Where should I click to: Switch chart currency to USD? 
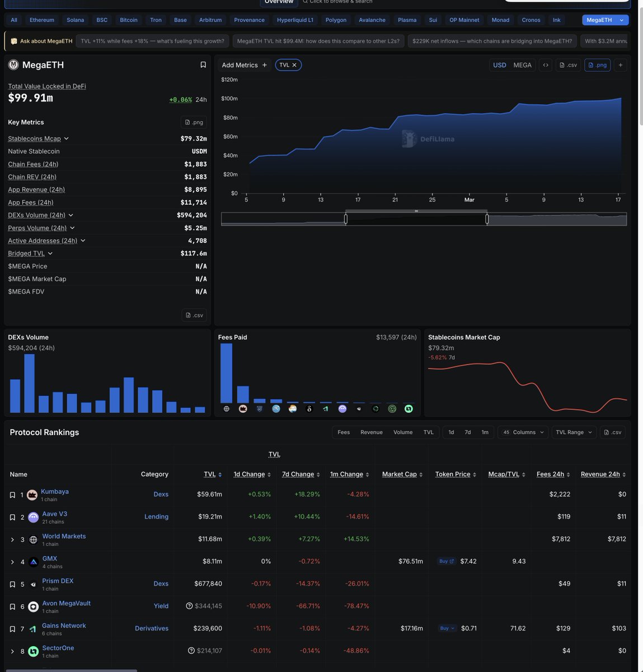(500, 65)
